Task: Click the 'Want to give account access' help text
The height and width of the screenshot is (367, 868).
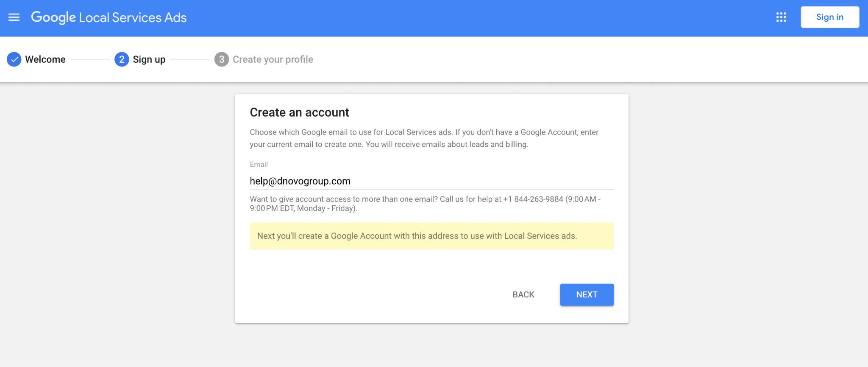Action: click(x=343, y=199)
